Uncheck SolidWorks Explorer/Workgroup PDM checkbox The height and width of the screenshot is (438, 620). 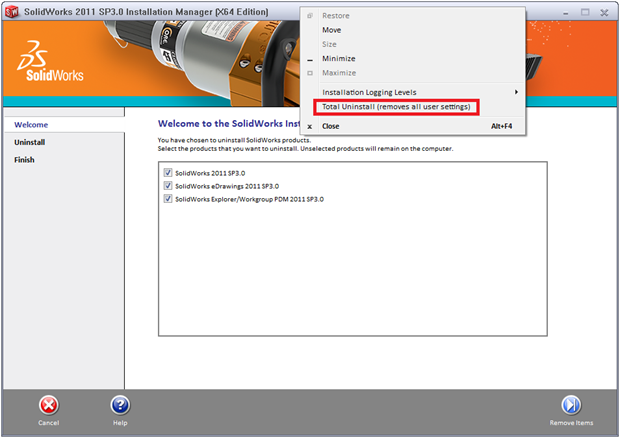pos(168,199)
